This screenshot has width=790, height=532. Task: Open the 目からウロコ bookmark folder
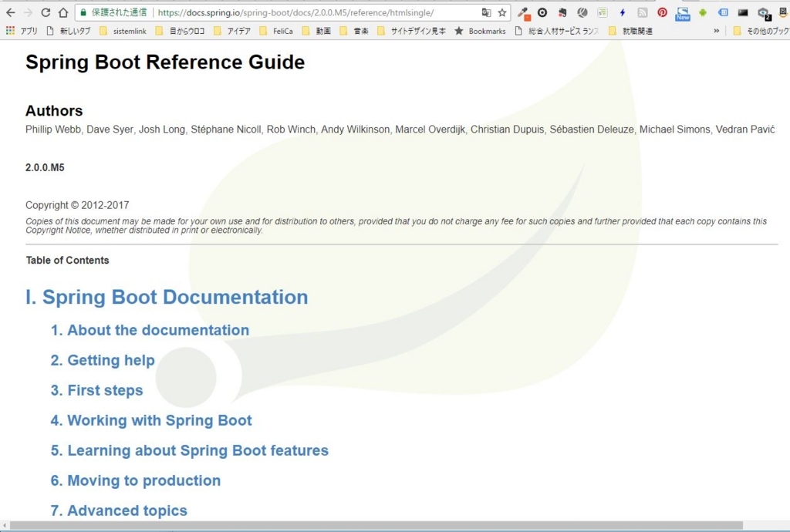[x=180, y=31]
